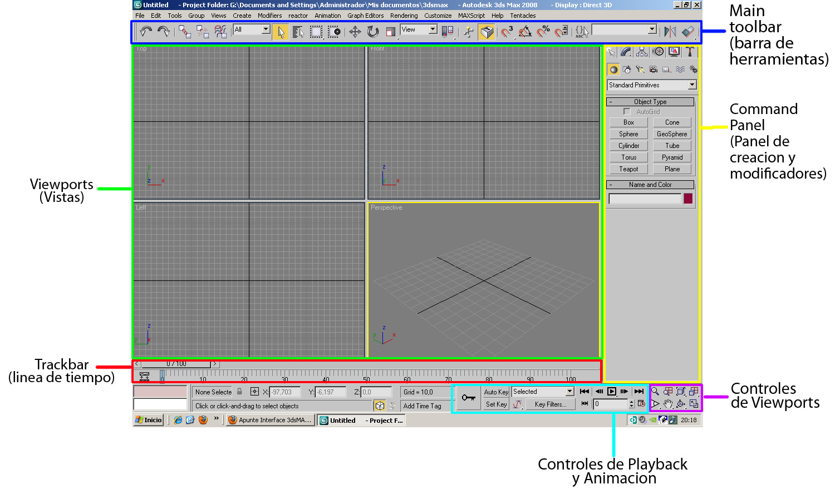
Task: Click the Redo arrow in main toolbar
Action: click(x=163, y=31)
